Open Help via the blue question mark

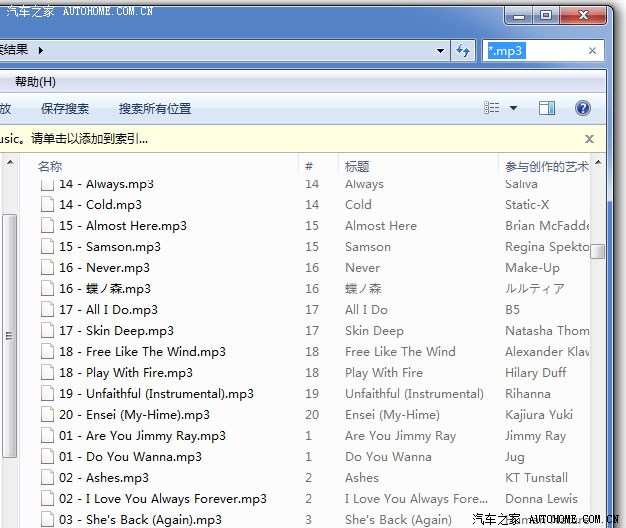(582, 108)
